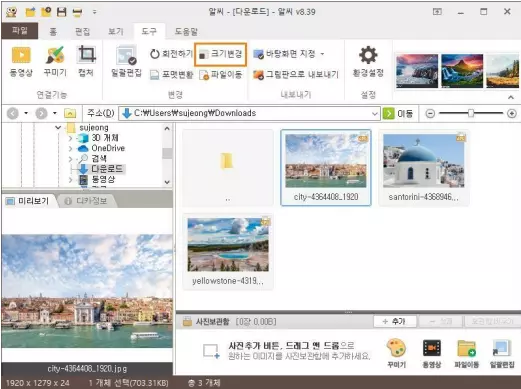
Task: Open the 바탕화면 지정 dropdown arrow
Action: (x=322, y=54)
